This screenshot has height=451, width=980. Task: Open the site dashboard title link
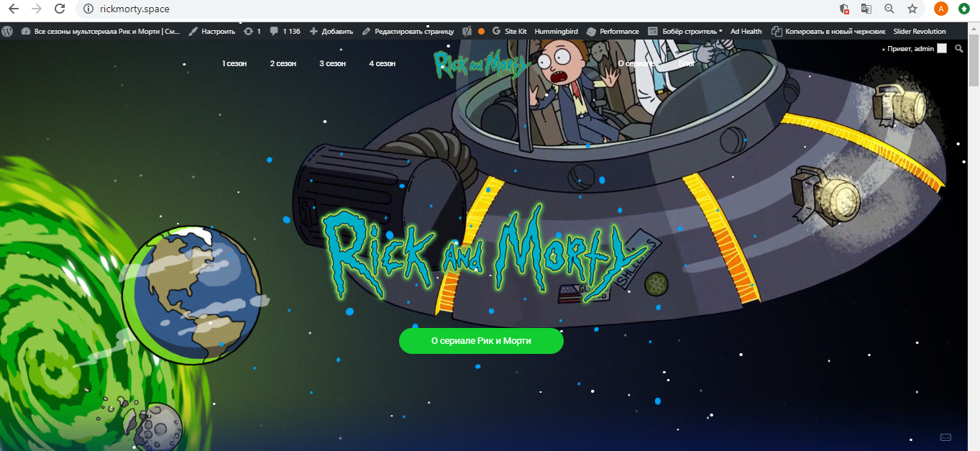[101, 31]
